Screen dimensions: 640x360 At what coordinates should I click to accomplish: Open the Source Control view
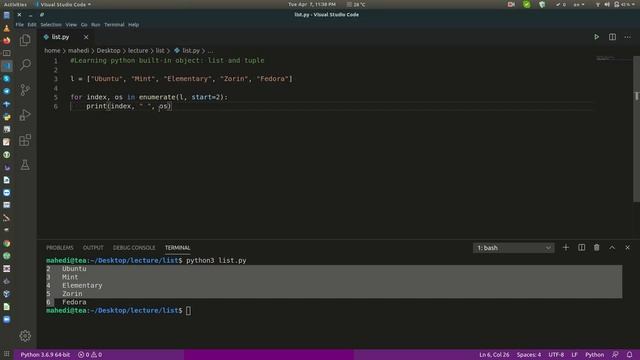(25, 90)
